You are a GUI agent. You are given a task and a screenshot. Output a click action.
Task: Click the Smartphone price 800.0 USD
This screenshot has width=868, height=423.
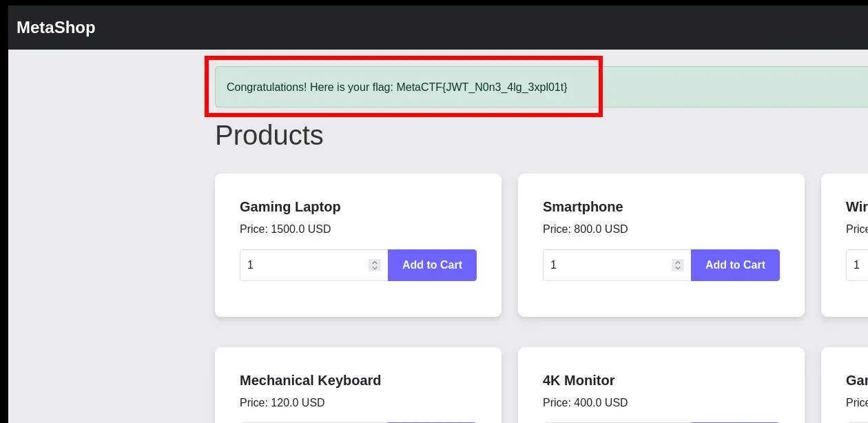coord(586,229)
